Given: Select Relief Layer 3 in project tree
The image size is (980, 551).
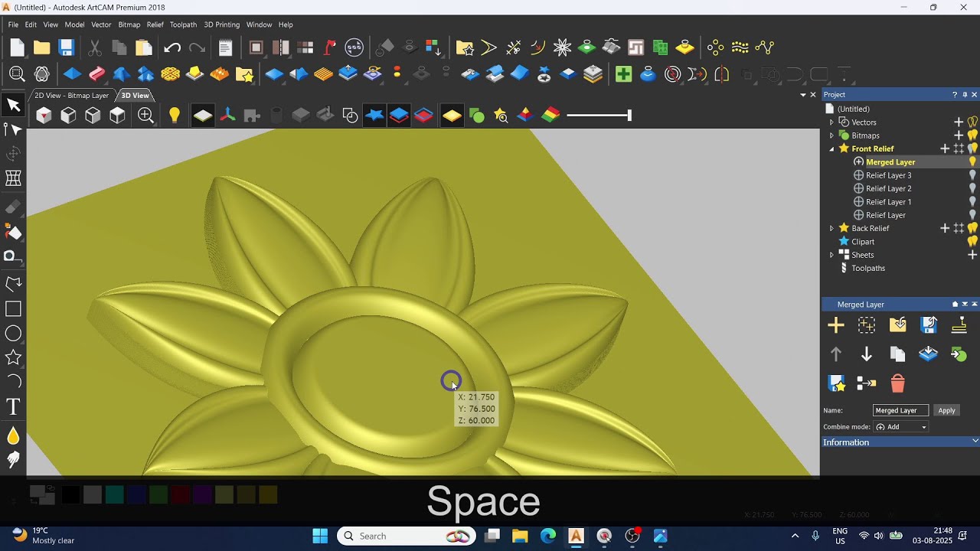Looking at the screenshot, I should [888, 175].
